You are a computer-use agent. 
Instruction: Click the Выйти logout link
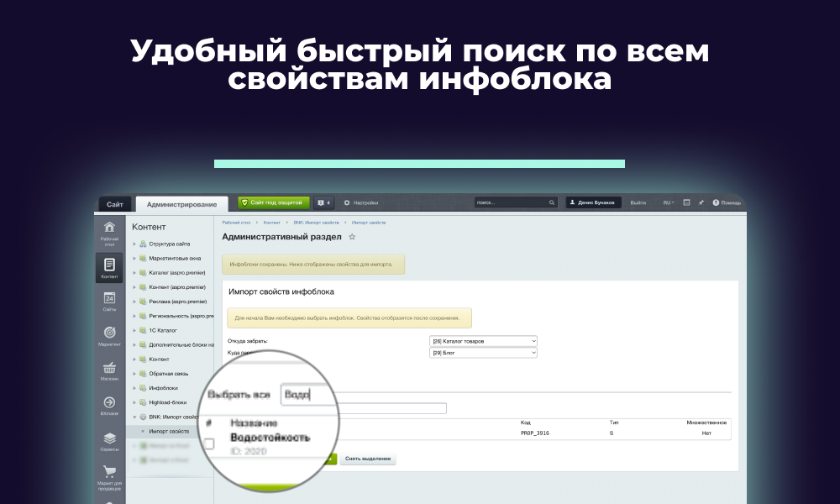click(x=638, y=202)
